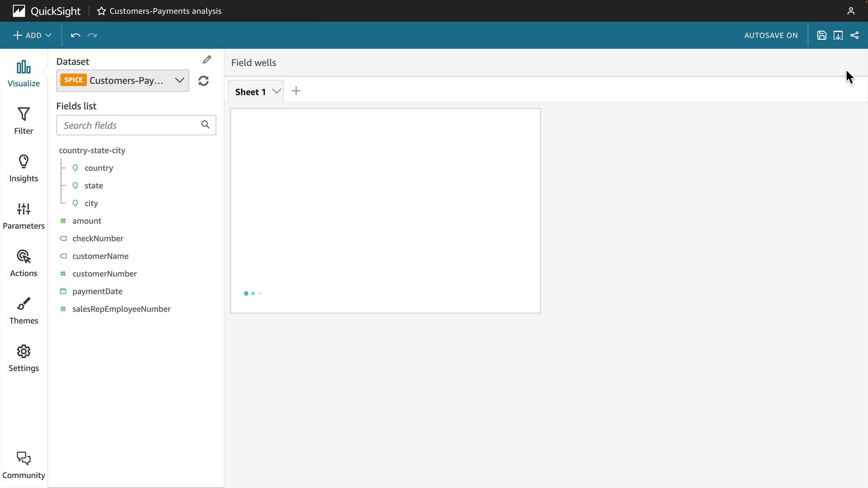Open the Sheet 1 chevron menu

[277, 91]
